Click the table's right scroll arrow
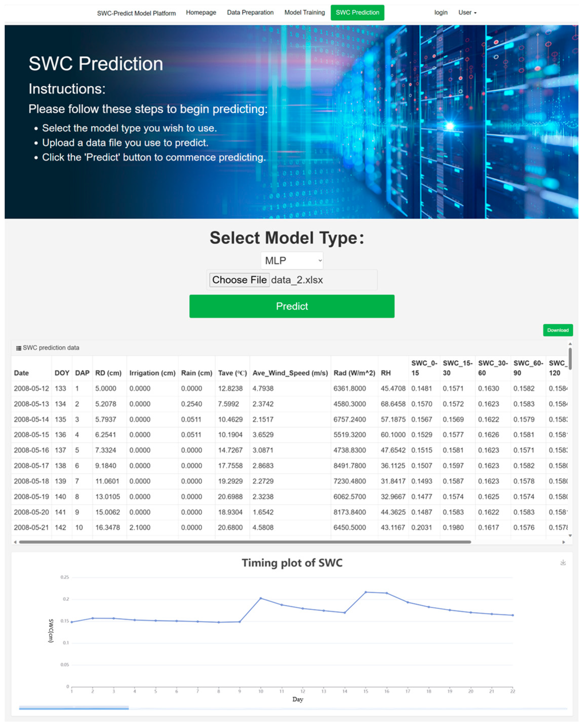The height and width of the screenshot is (728, 582). (x=563, y=542)
